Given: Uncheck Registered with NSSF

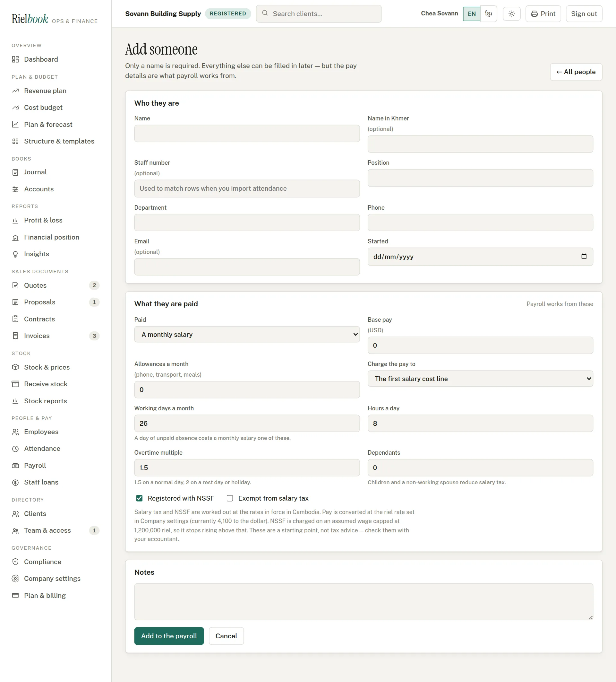Looking at the screenshot, I should coord(139,498).
